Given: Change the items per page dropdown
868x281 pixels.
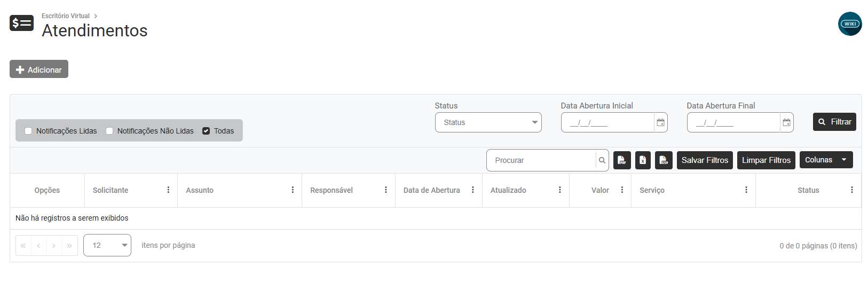Looking at the screenshot, I should (x=107, y=245).
